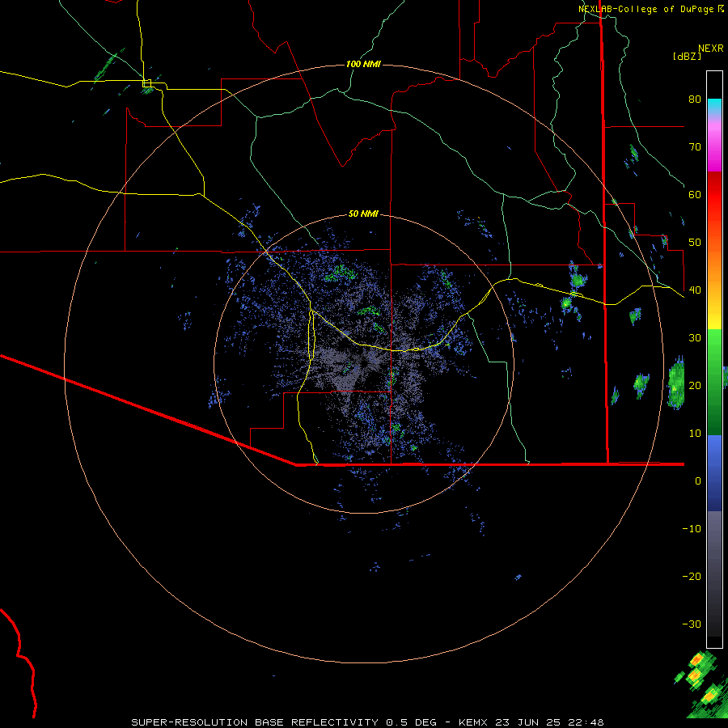The image size is (728, 728).
Task: Click the NEXLAB-College of DuPage credit text
Action: coord(651,9)
